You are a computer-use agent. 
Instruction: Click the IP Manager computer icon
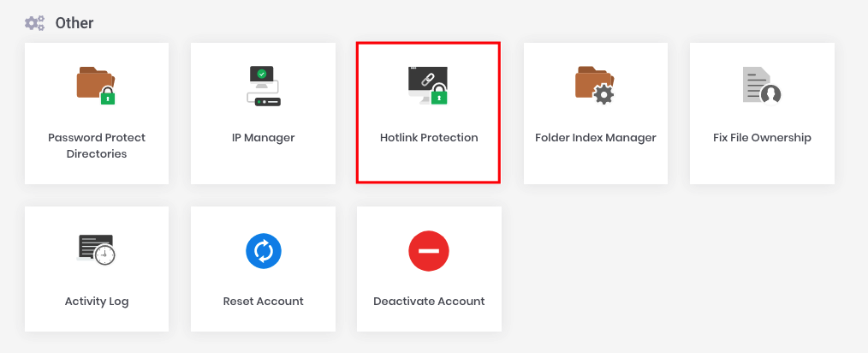point(263,86)
